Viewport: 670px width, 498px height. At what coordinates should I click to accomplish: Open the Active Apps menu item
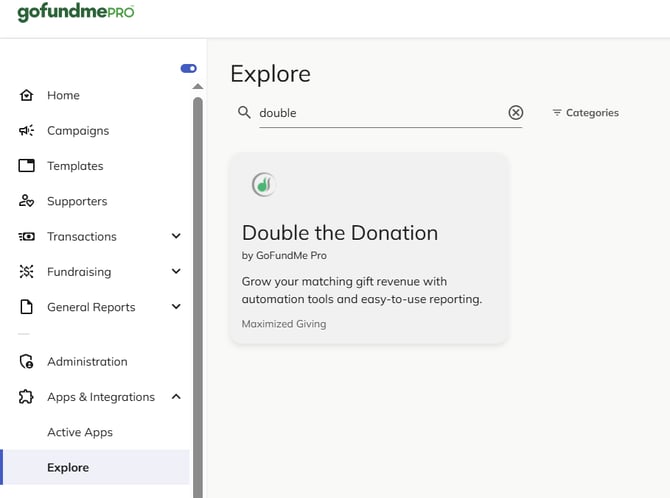tap(80, 432)
